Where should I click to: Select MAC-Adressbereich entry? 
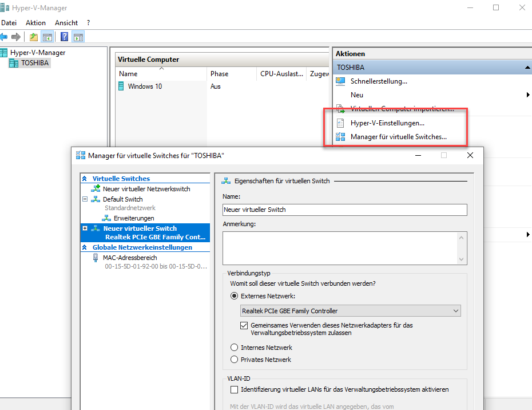(x=130, y=258)
